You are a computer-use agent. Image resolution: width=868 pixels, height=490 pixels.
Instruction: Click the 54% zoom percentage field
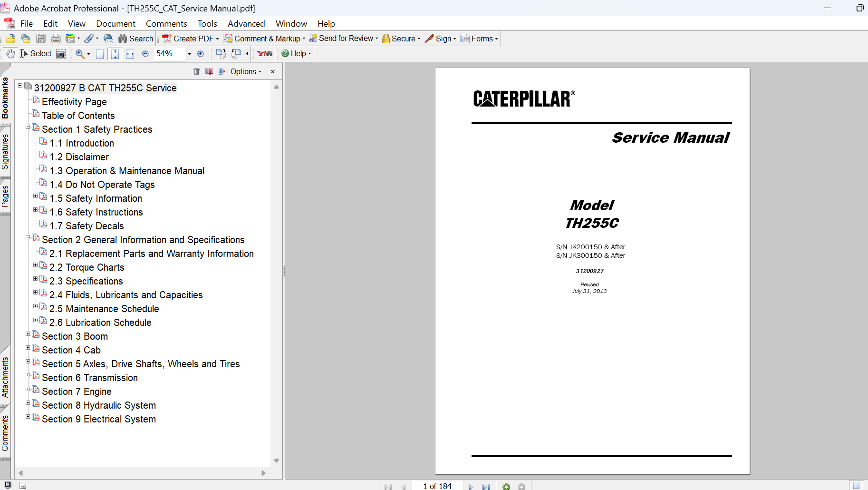pyautogui.click(x=169, y=54)
